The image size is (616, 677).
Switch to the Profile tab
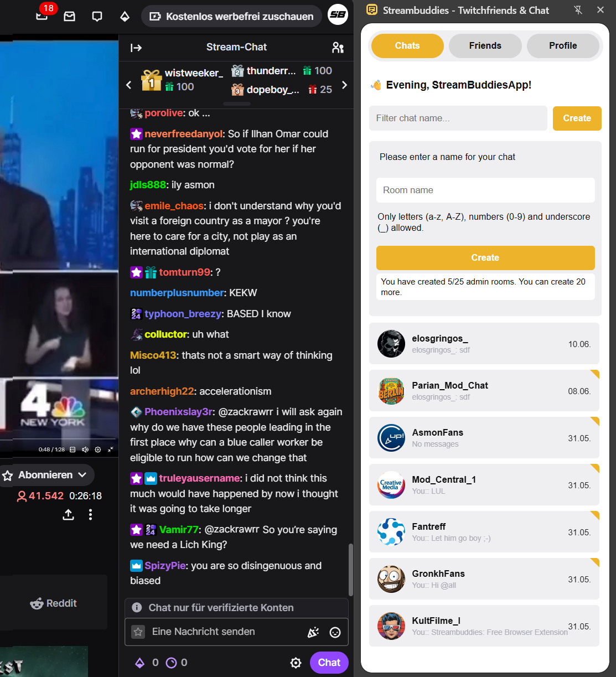pos(563,46)
